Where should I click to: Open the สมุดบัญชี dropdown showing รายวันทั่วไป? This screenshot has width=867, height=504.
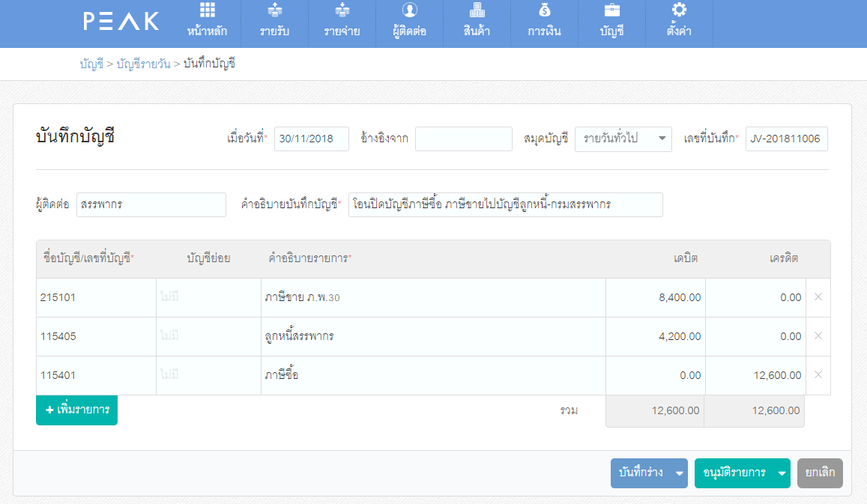pos(623,139)
